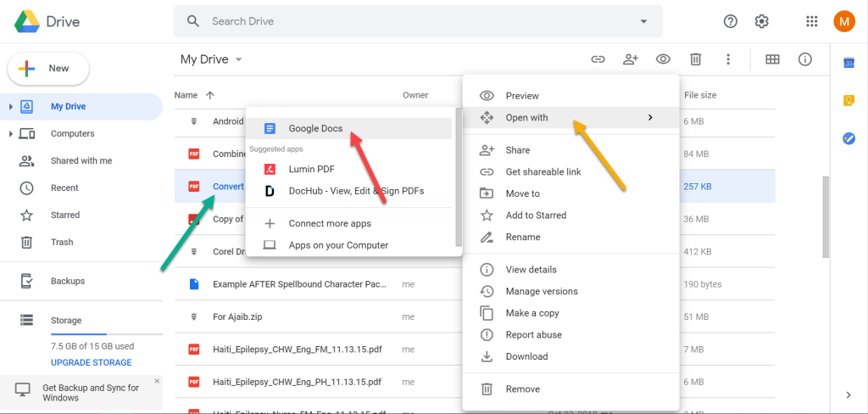Expand the Computers tree arrow
The width and height of the screenshot is (868, 414).
(x=10, y=133)
